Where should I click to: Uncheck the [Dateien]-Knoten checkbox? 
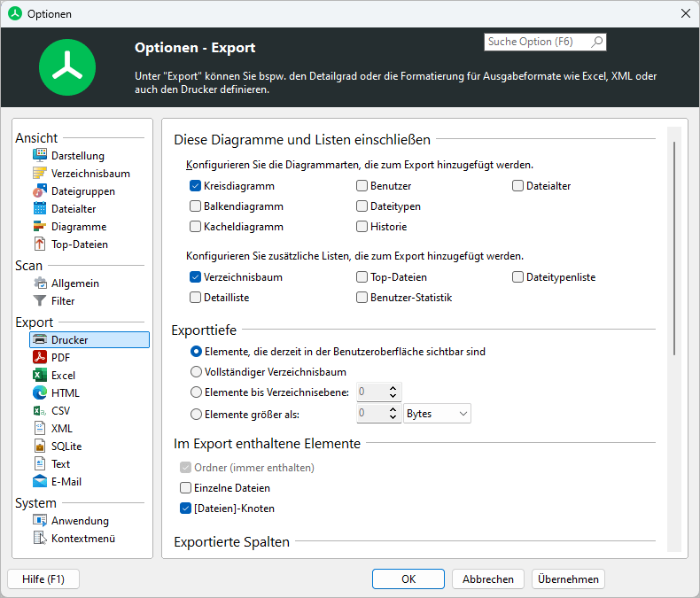tap(185, 509)
